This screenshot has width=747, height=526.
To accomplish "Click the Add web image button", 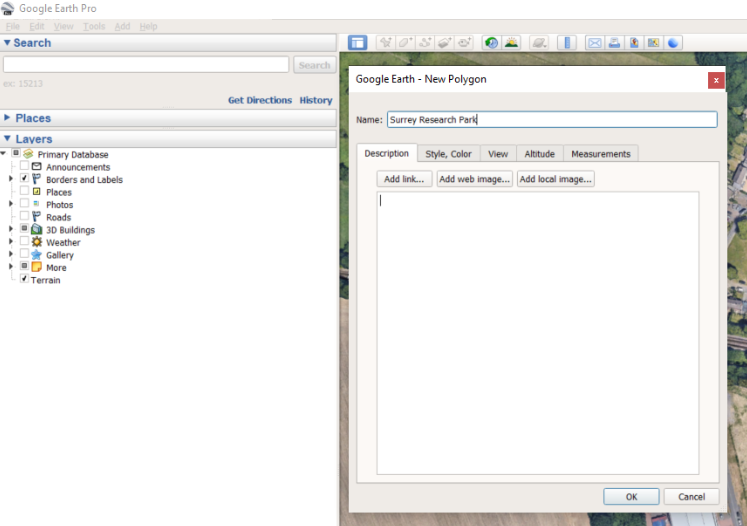I will 475,179.
